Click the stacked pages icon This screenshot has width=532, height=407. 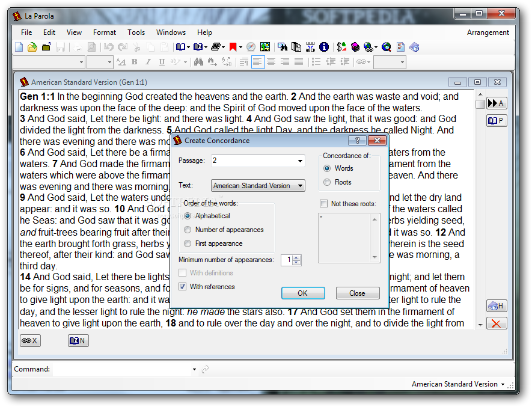(x=296, y=47)
